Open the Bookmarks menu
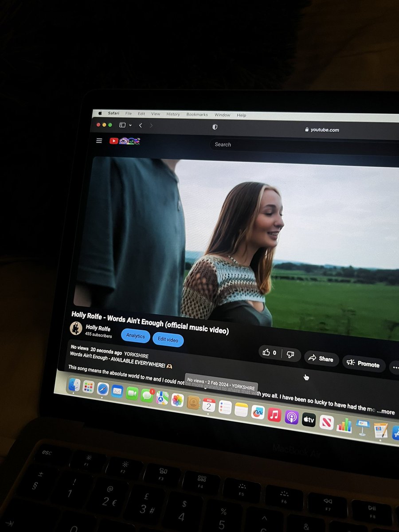399x532 pixels. (197, 114)
